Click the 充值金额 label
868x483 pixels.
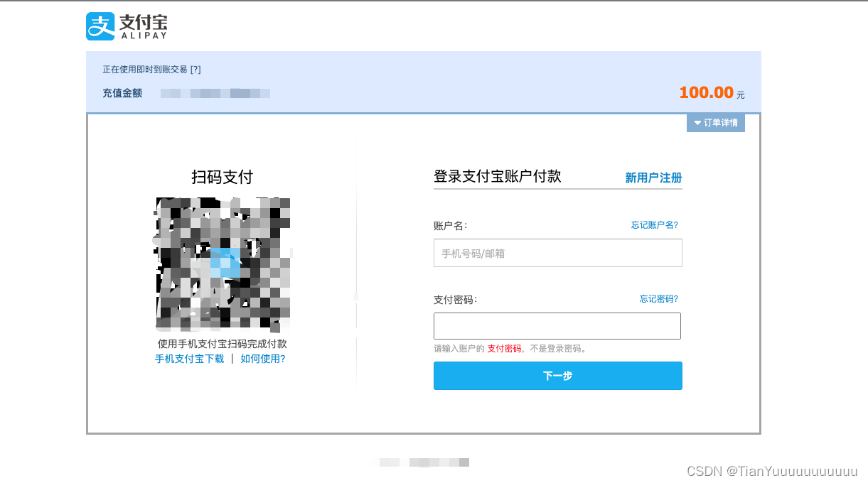point(122,93)
